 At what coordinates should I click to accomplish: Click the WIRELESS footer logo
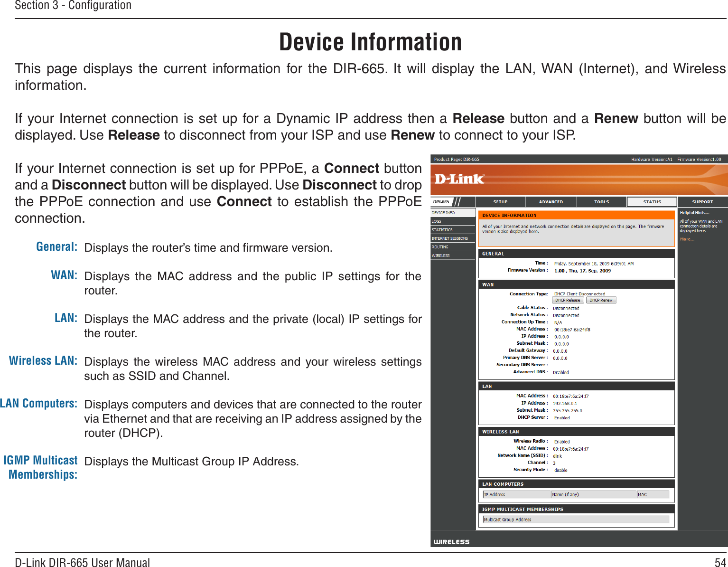451,542
